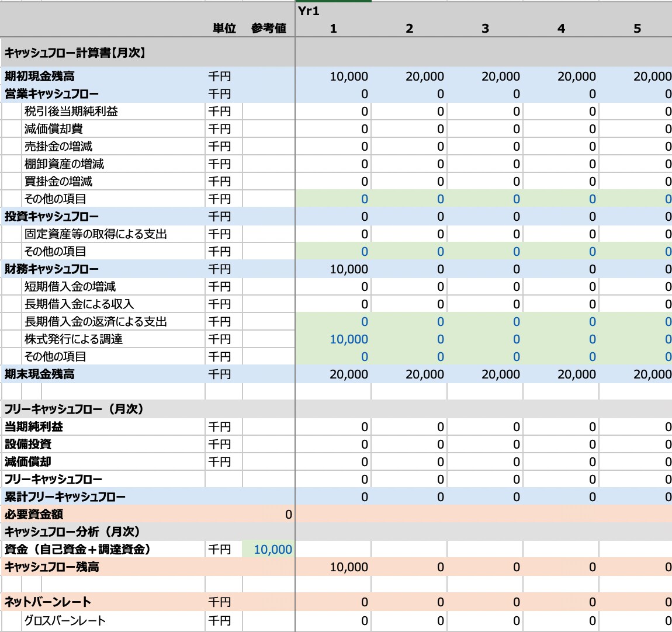Select month 4 column header
Image resolution: width=672 pixels, height=632 pixels.
[x=561, y=28]
